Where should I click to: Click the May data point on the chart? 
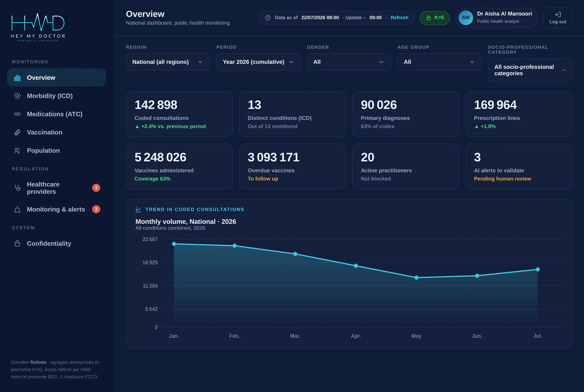pyautogui.click(x=416, y=278)
